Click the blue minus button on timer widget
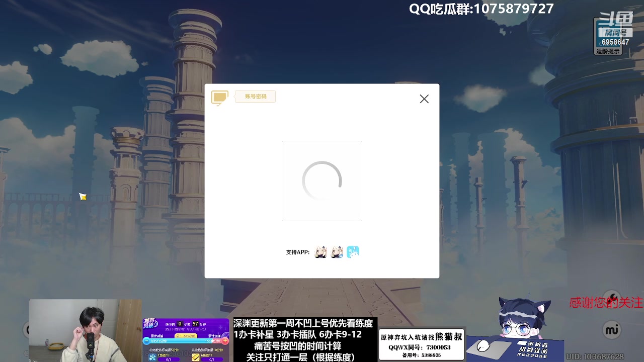This screenshot has width=644, height=362. tap(146, 341)
